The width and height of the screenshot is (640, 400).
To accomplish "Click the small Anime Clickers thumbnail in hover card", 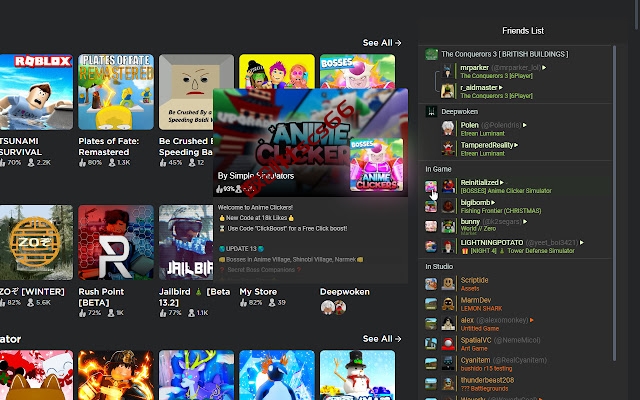I will coord(377,165).
